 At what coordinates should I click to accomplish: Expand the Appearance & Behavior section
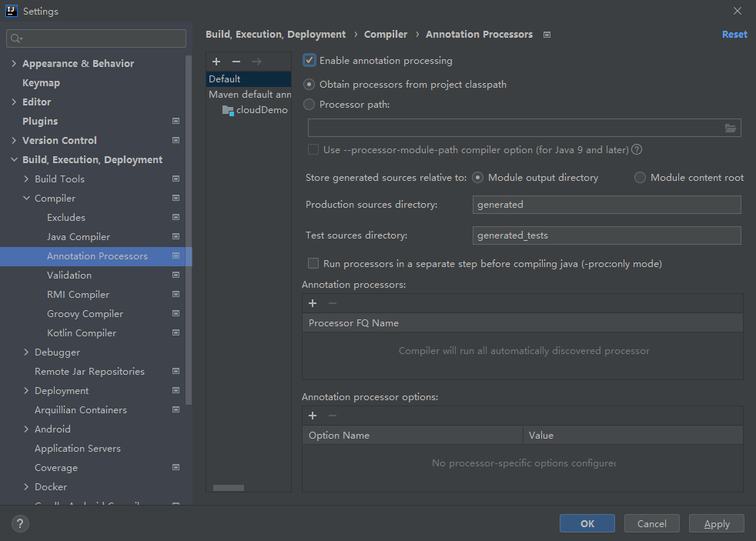[x=14, y=64]
